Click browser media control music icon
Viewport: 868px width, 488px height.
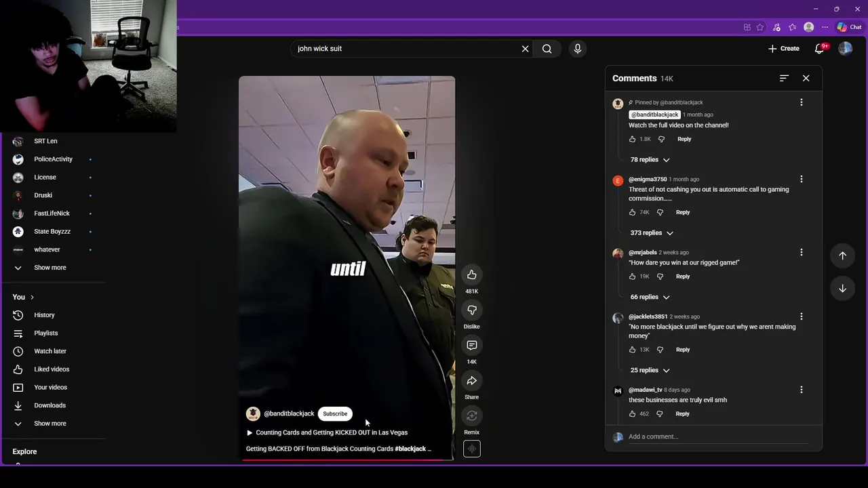coord(776,27)
